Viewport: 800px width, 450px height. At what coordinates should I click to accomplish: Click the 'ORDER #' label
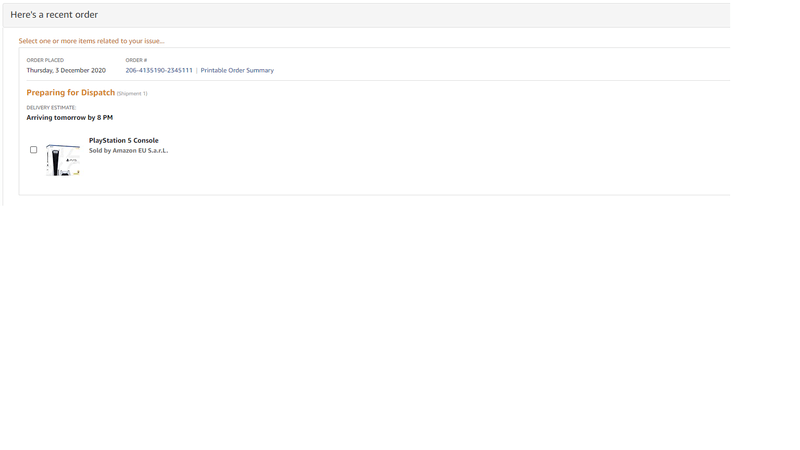pos(136,60)
